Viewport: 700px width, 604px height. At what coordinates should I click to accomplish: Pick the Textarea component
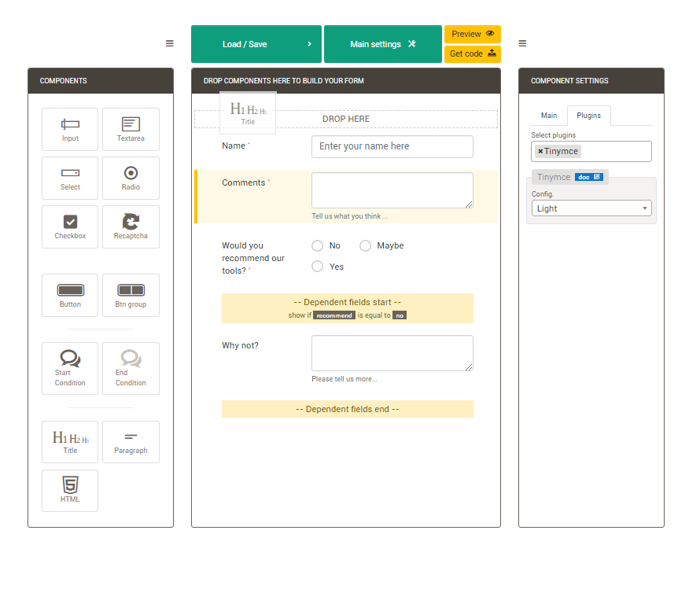point(131,129)
